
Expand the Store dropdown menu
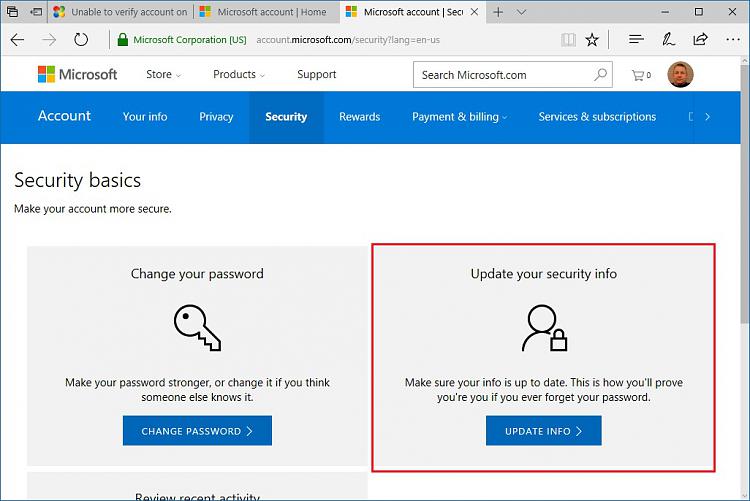tap(164, 74)
